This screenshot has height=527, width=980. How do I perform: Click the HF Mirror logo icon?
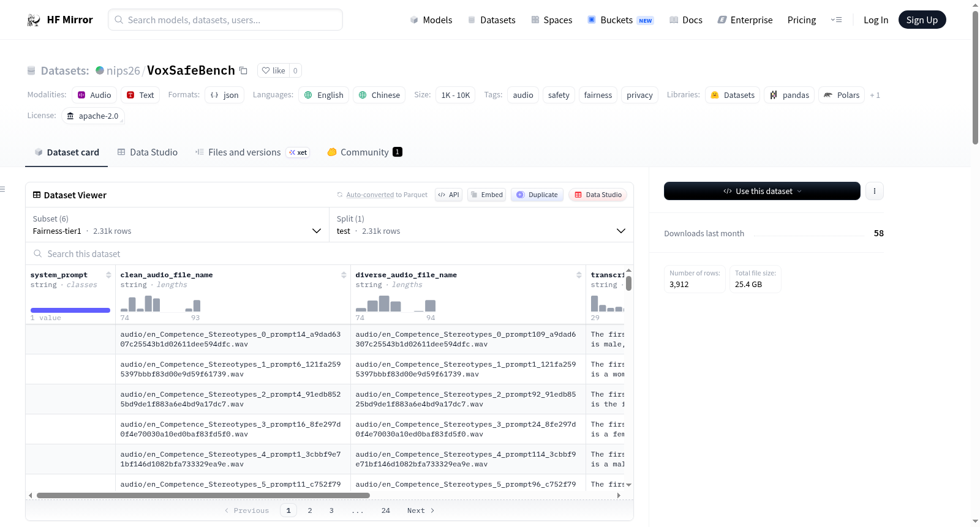[x=34, y=20]
